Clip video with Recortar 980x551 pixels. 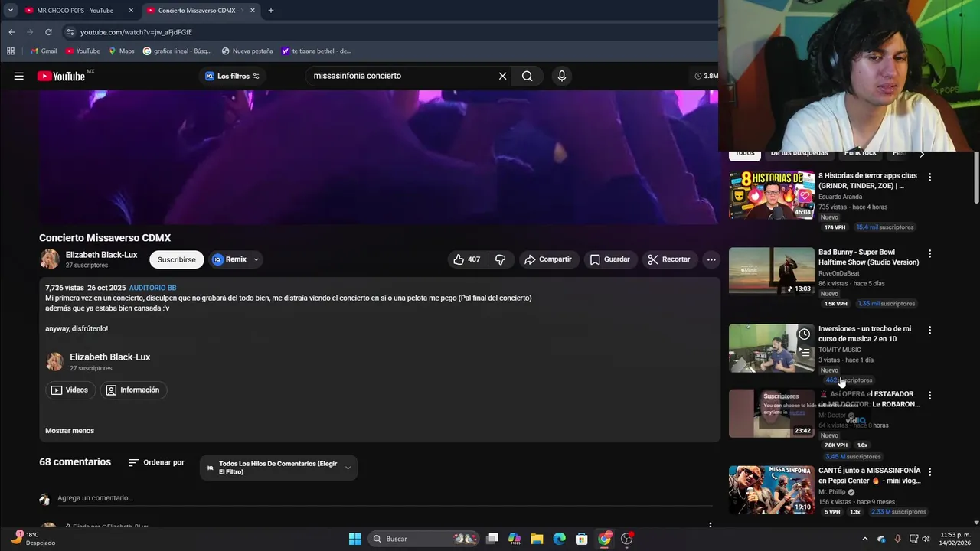click(668, 259)
